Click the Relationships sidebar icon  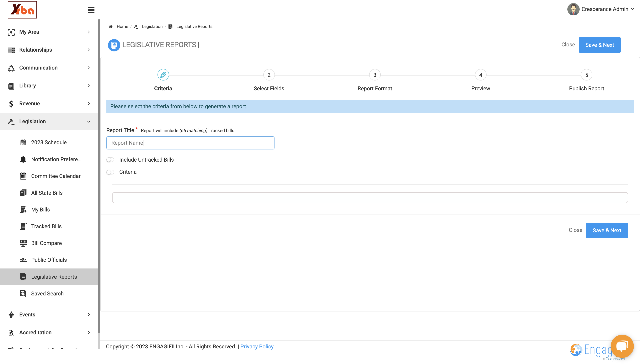click(11, 50)
